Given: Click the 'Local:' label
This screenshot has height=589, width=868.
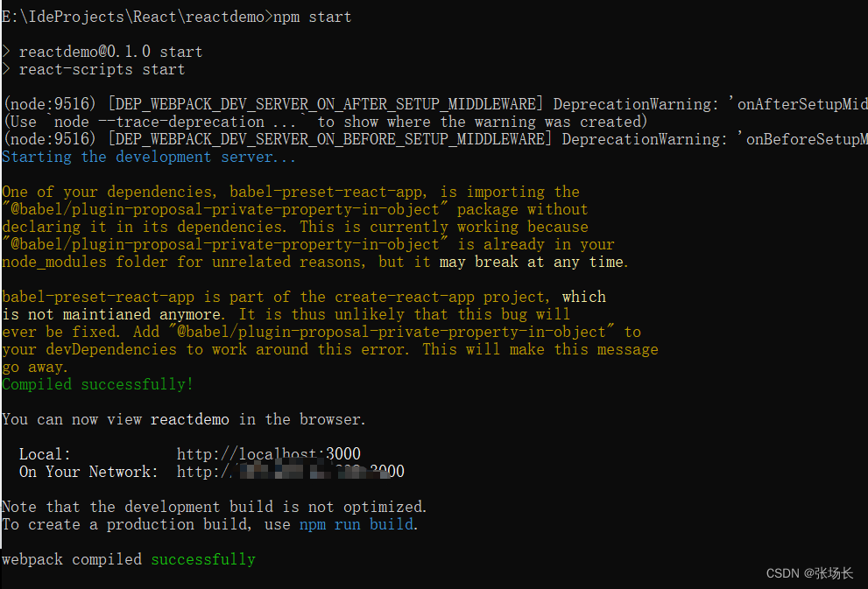Looking at the screenshot, I should click(x=45, y=454).
